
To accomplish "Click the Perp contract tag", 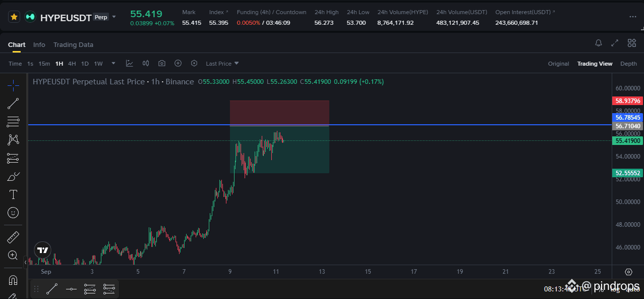I will point(101,17).
